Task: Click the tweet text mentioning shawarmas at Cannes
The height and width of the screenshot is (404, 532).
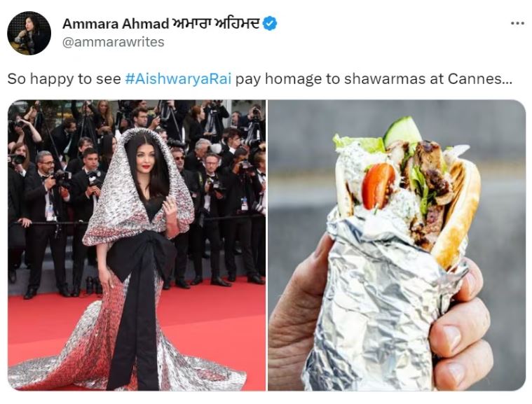Action: click(260, 78)
